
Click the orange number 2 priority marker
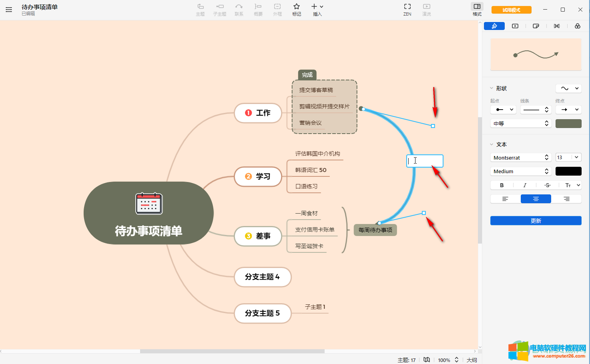(248, 176)
